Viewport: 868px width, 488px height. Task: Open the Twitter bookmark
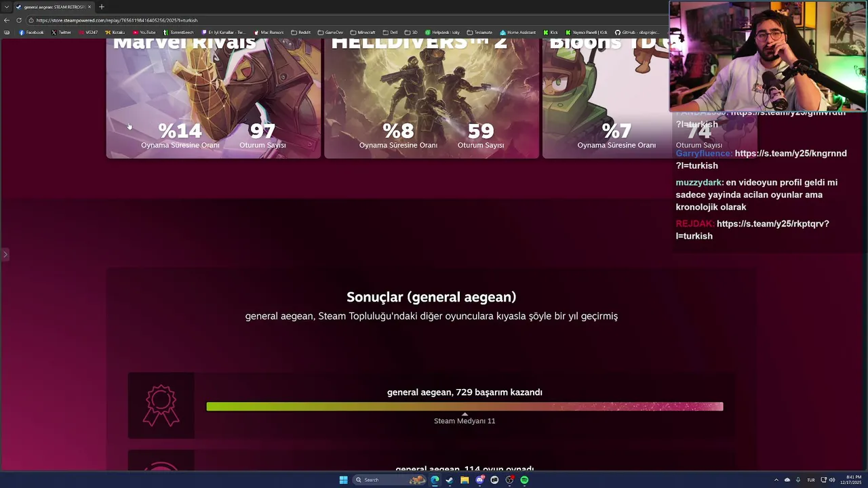tap(61, 33)
